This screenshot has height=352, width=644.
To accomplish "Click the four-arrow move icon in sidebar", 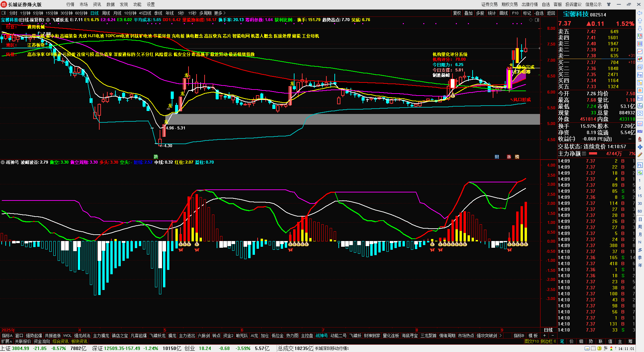I will tap(640, 147).
